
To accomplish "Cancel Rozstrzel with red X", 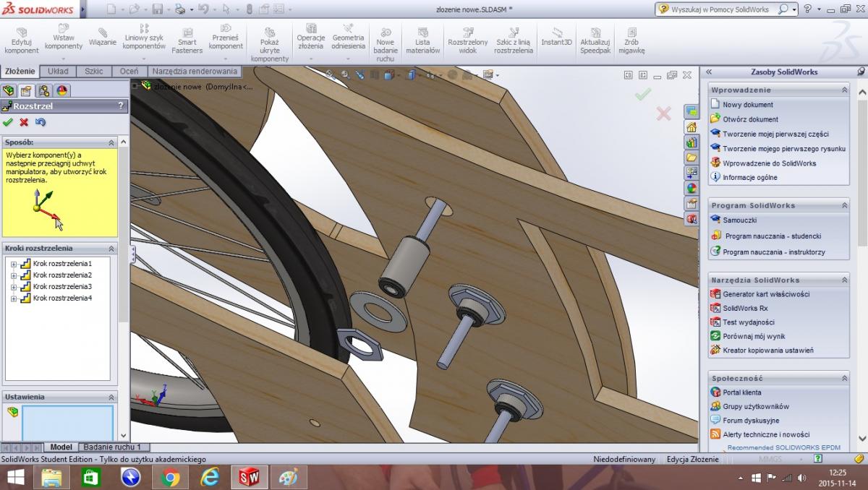I will click(x=24, y=122).
